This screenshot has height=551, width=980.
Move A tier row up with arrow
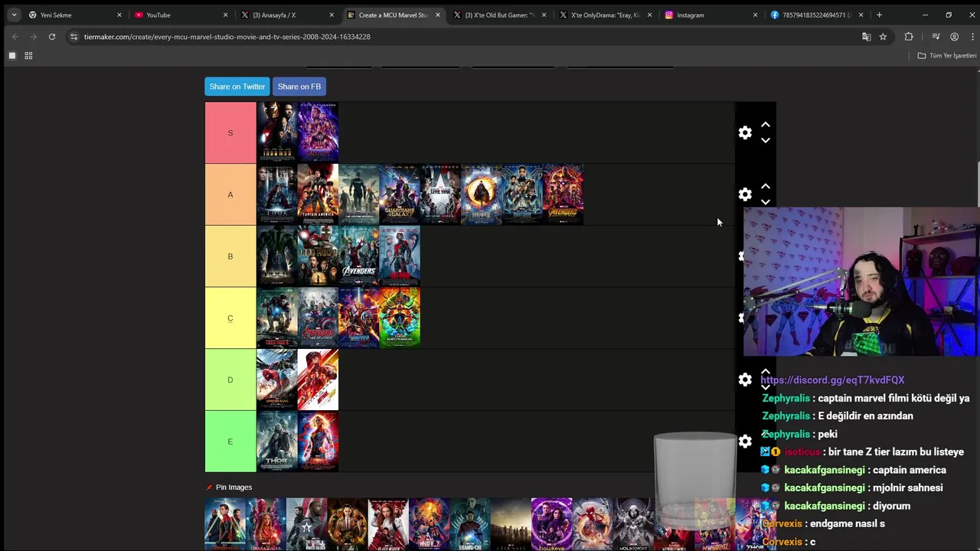[765, 187]
